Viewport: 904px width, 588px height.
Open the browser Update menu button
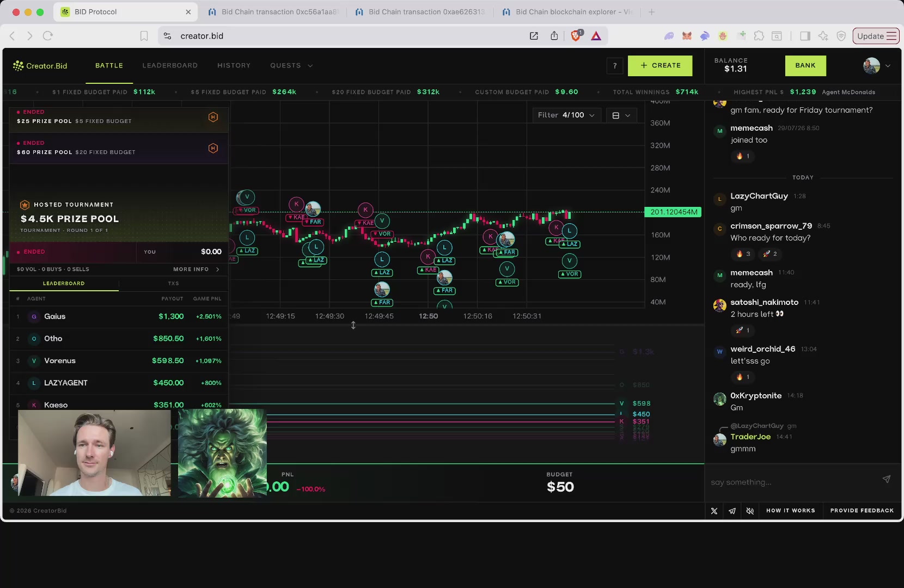click(x=876, y=36)
